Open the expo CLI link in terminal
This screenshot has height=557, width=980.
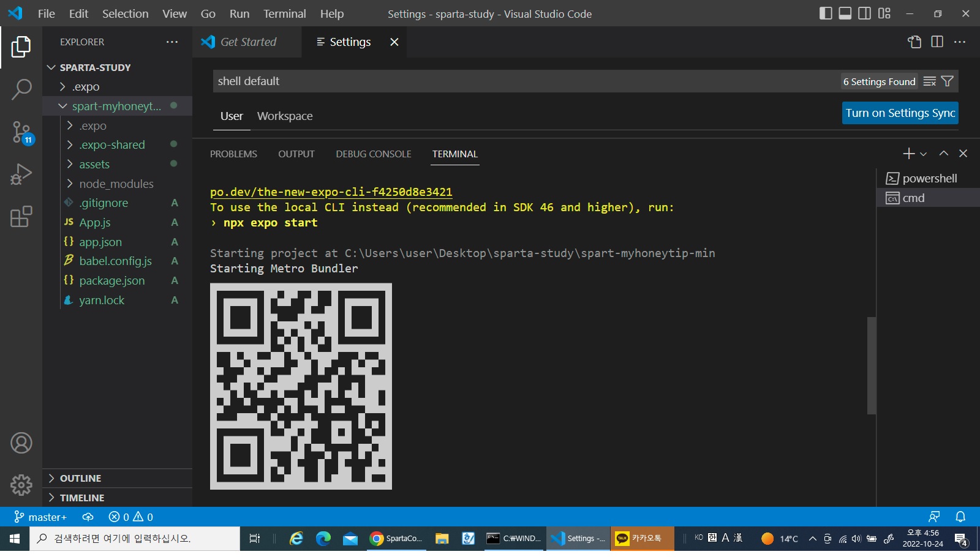pos(331,192)
